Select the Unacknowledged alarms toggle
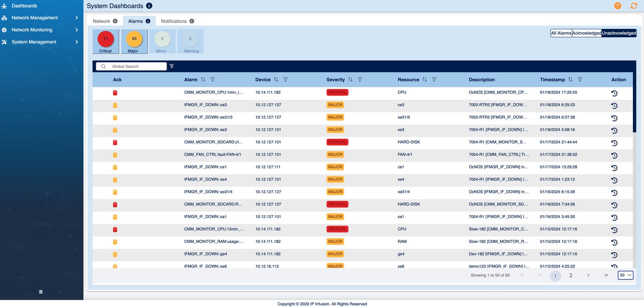The height and width of the screenshot is (307, 644). pyautogui.click(x=619, y=33)
